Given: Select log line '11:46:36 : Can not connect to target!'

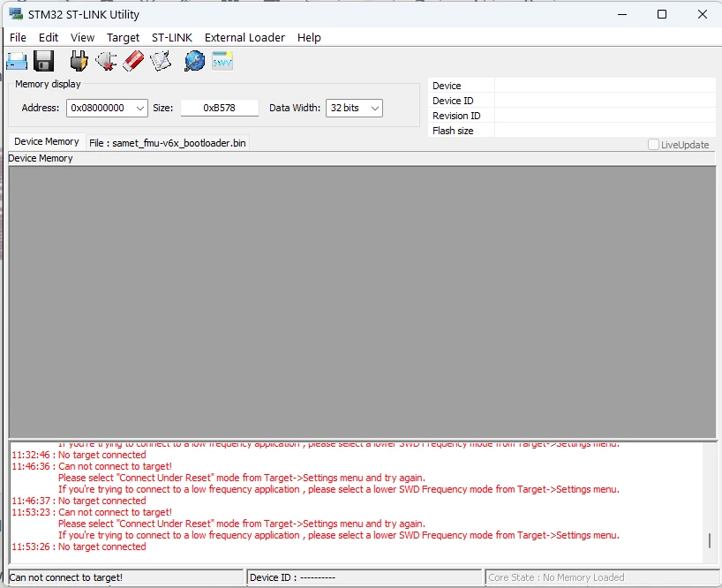Looking at the screenshot, I should click(x=92, y=466).
